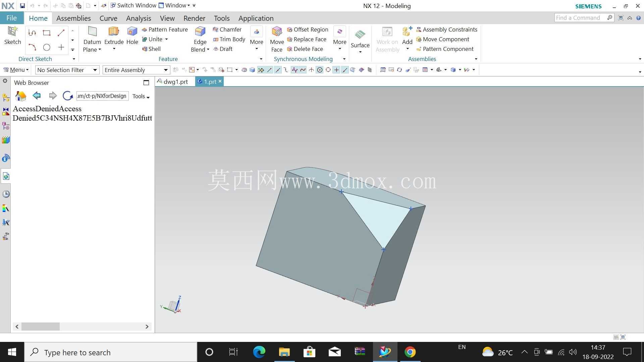The width and height of the screenshot is (644, 362).
Task: Open the No Selection Filter dropdown
Action: (x=67, y=70)
